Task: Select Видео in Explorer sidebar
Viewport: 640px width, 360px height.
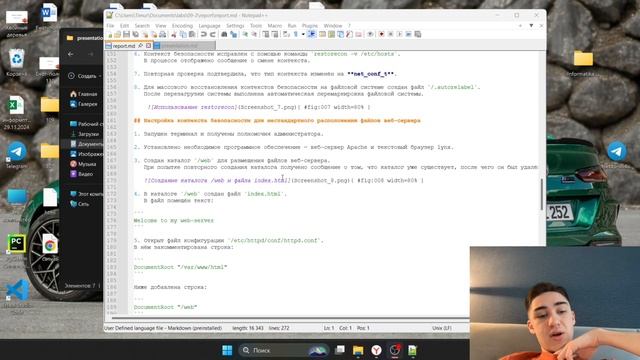Action: coord(82,174)
